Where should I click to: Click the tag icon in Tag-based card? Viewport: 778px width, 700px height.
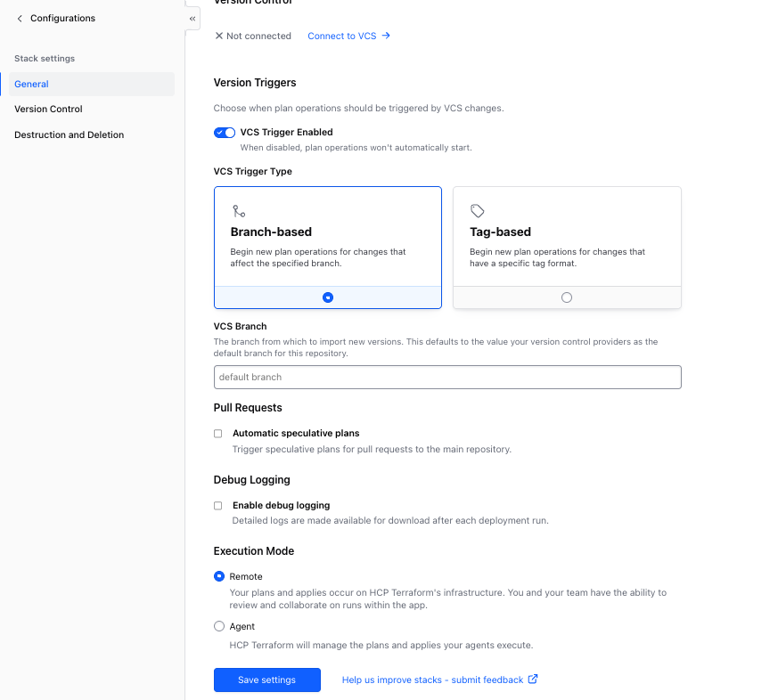(478, 211)
